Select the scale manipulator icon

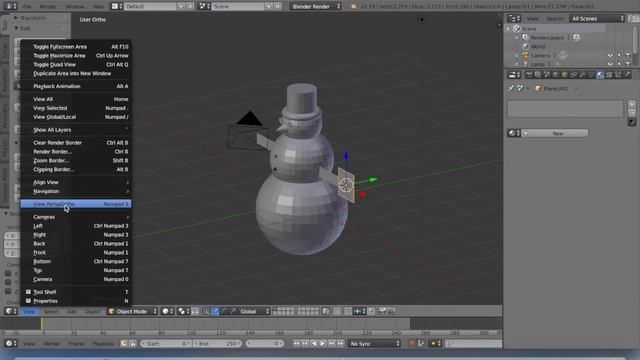coord(233,311)
